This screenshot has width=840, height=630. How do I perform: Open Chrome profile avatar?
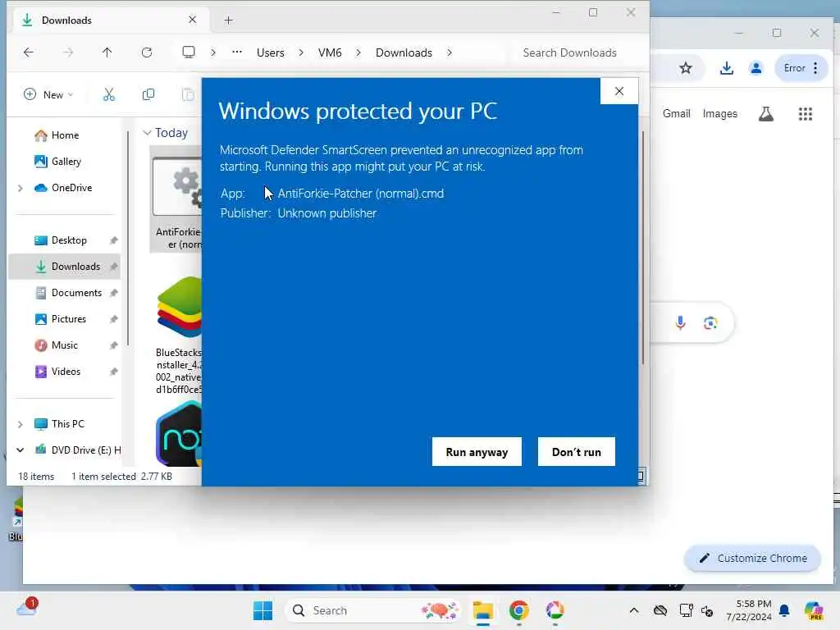(756, 68)
